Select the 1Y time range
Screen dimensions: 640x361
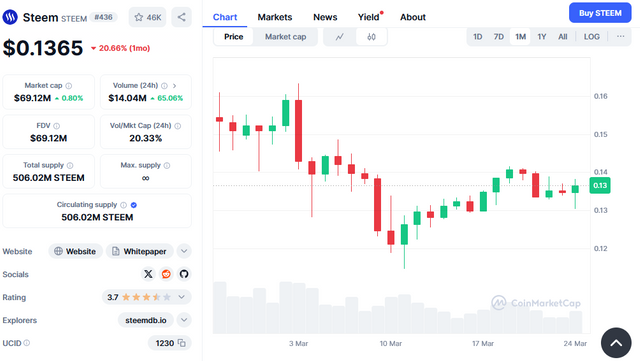(542, 37)
